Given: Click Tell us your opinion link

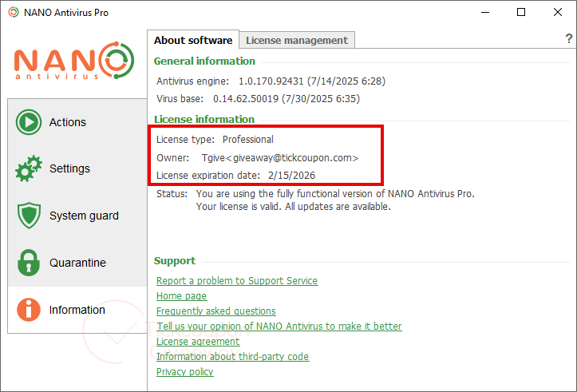Looking at the screenshot, I should point(279,327).
